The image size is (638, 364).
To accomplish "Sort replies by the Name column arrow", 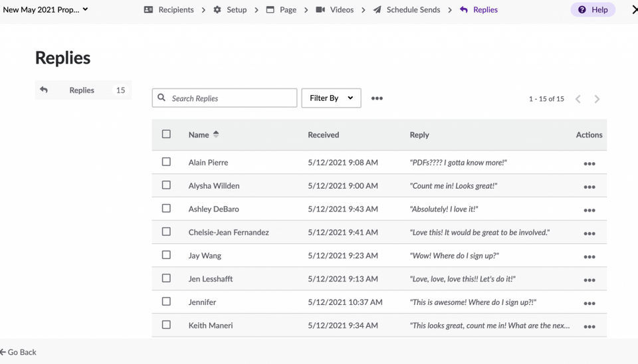I will 216,134.
